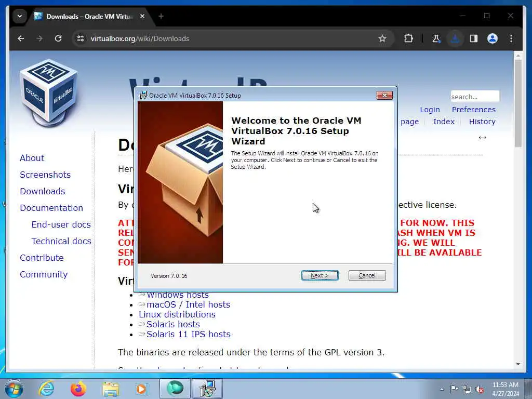Open the Chrome profile avatar
The image size is (532, 399).
coord(493,38)
